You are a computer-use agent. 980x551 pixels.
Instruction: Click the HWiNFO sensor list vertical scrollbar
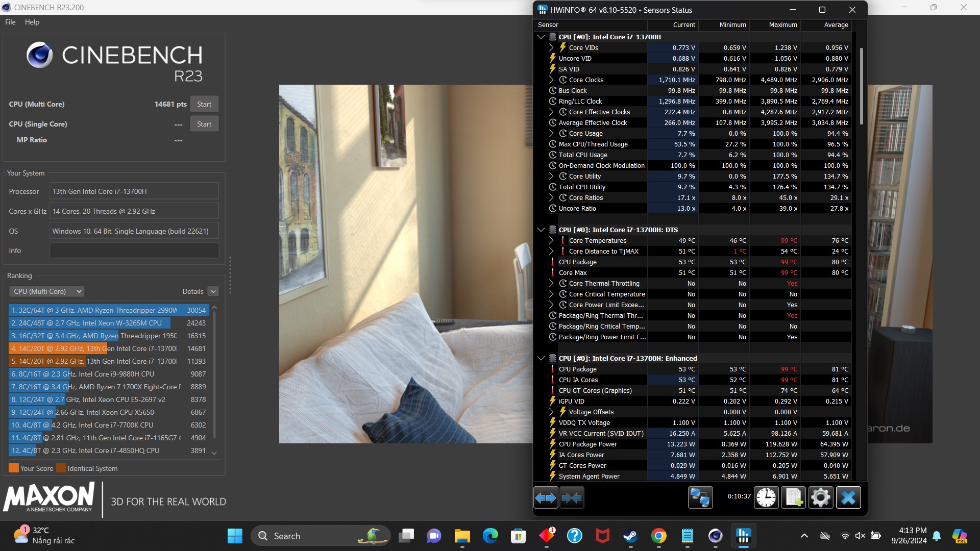pyautogui.click(x=862, y=86)
